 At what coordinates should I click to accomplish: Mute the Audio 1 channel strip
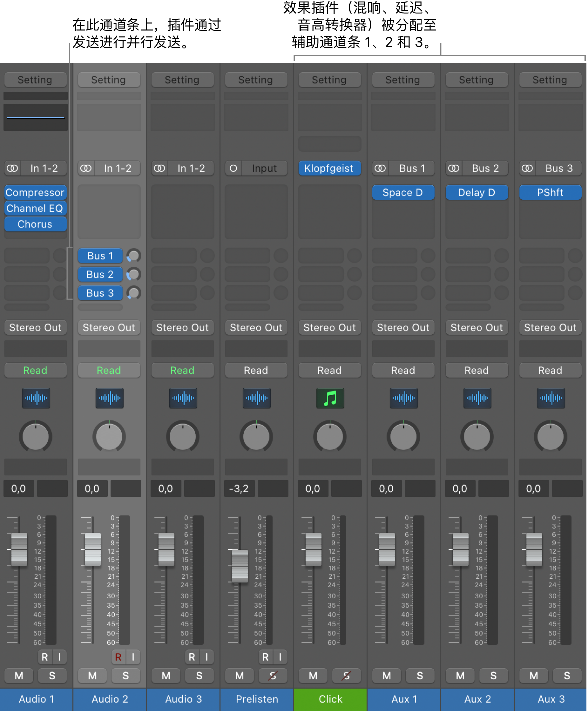coord(19,676)
